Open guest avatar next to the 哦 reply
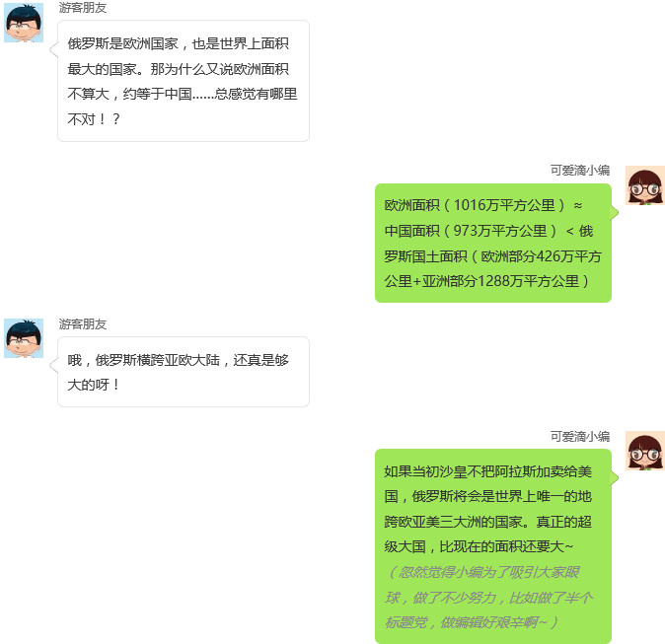 click(24, 338)
